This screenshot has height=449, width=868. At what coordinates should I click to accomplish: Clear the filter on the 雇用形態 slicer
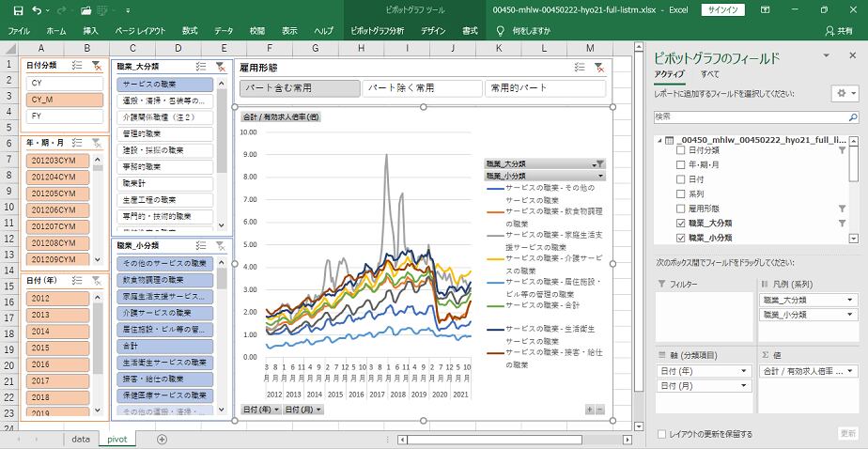coord(598,67)
